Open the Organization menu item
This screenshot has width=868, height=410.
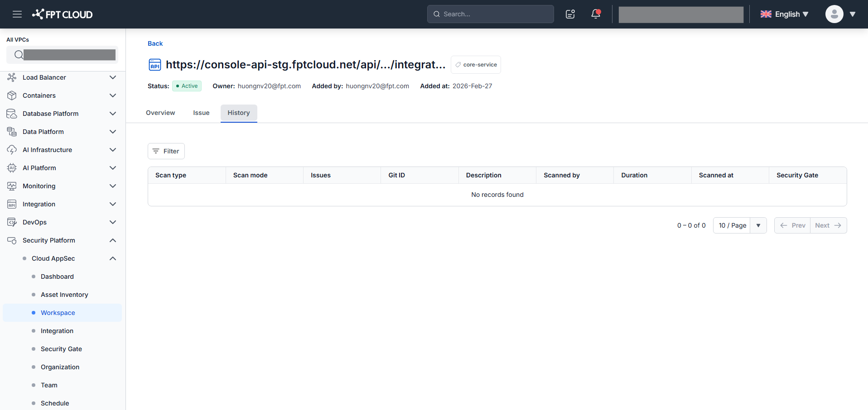pyautogui.click(x=60, y=367)
